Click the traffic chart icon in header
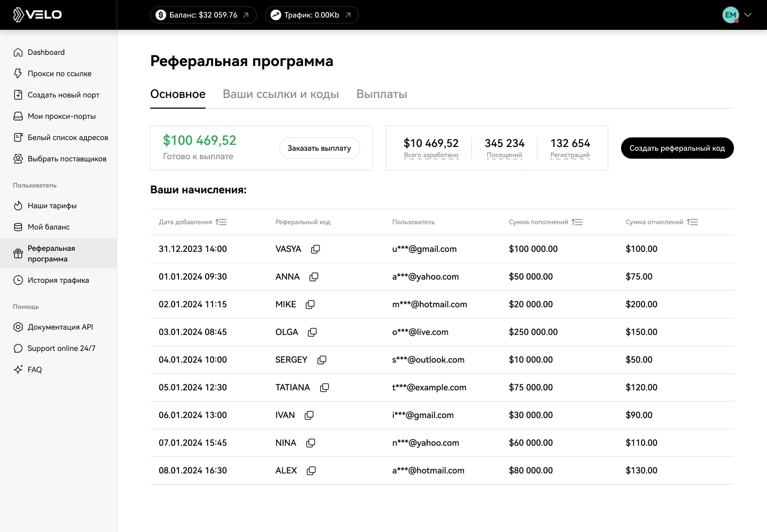 click(276, 15)
